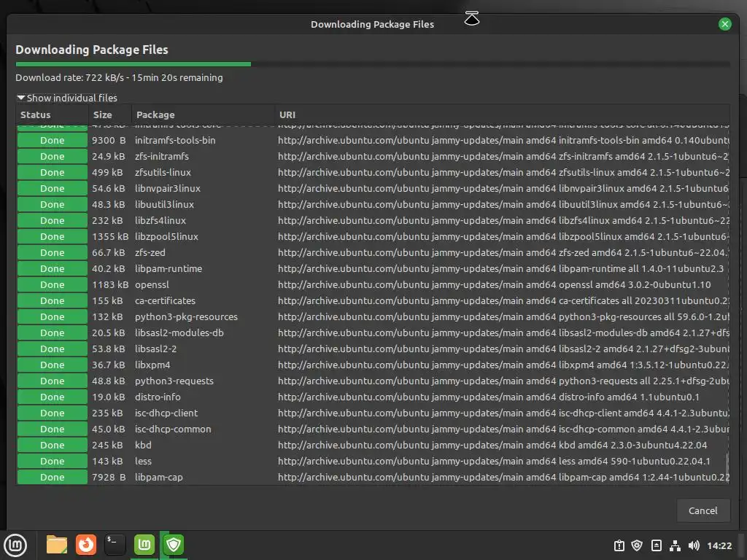This screenshot has width=747, height=560.
Task: Open network connections tray icon
Action: (675, 545)
